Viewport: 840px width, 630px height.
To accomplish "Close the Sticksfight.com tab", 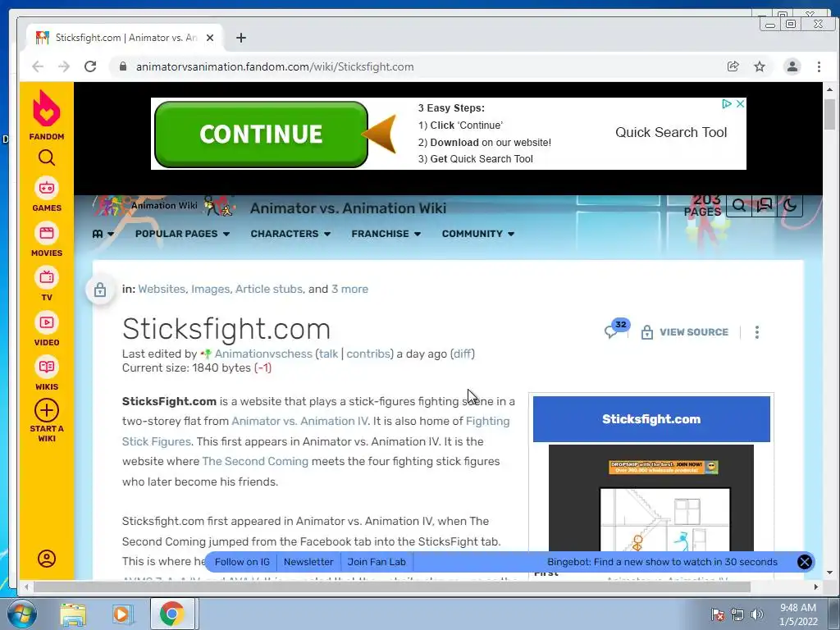I will tap(210, 38).
